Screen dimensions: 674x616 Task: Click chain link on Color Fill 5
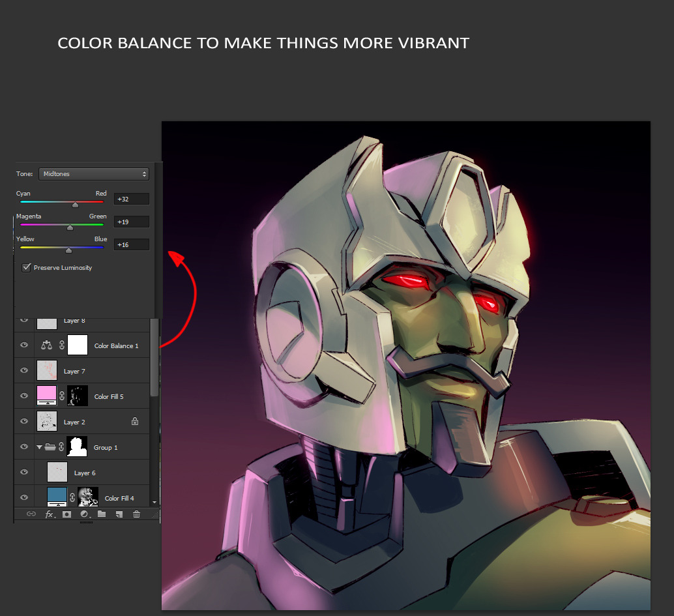point(62,396)
